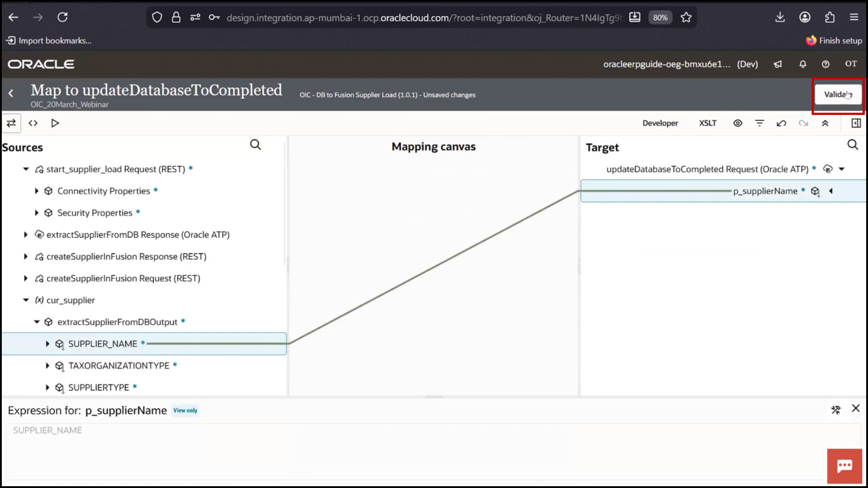Image resolution: width=868 pixels, height=488 pixels.
Task: Collapse updateDatabaseToCompleted Request dropdown arrow
Action: (x=842, y=169)
